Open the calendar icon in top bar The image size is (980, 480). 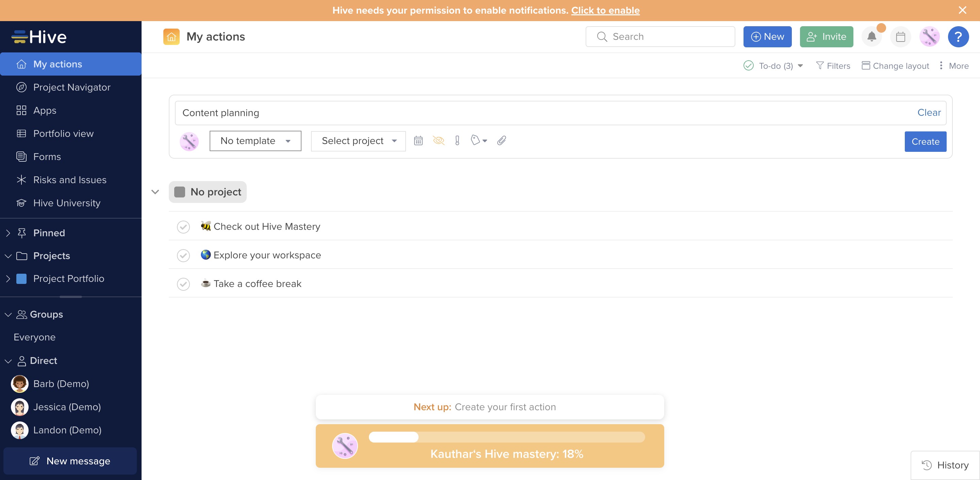pyautogui.click(x=900, y=36)
